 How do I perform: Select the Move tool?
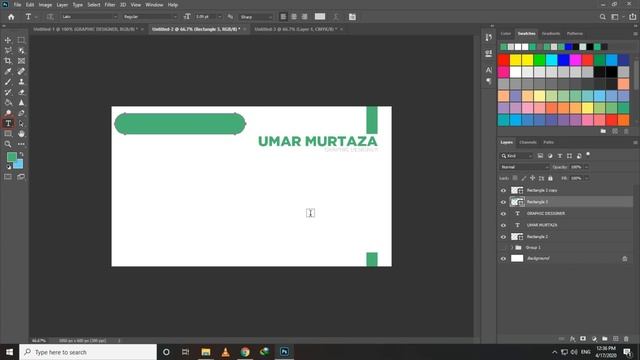(x=8, y=40)
